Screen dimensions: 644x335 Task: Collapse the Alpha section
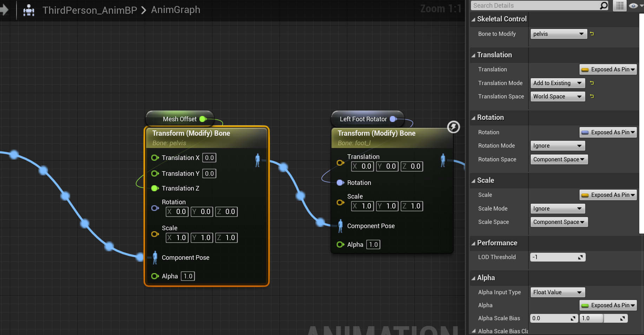coord(473,278)
